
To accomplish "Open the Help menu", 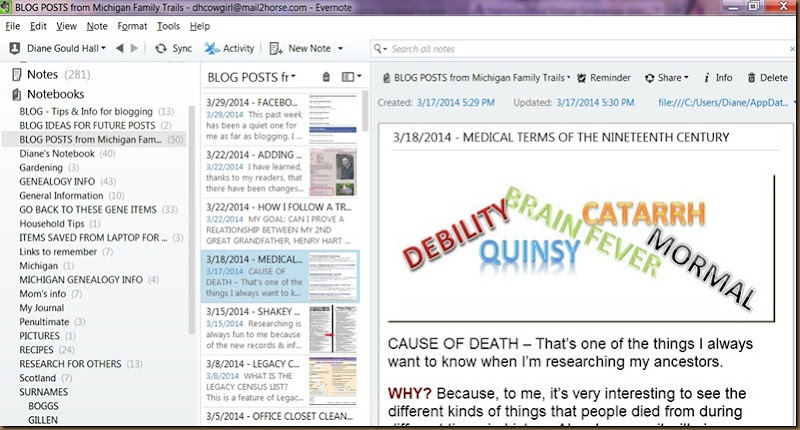I will (x=199, y=26).
